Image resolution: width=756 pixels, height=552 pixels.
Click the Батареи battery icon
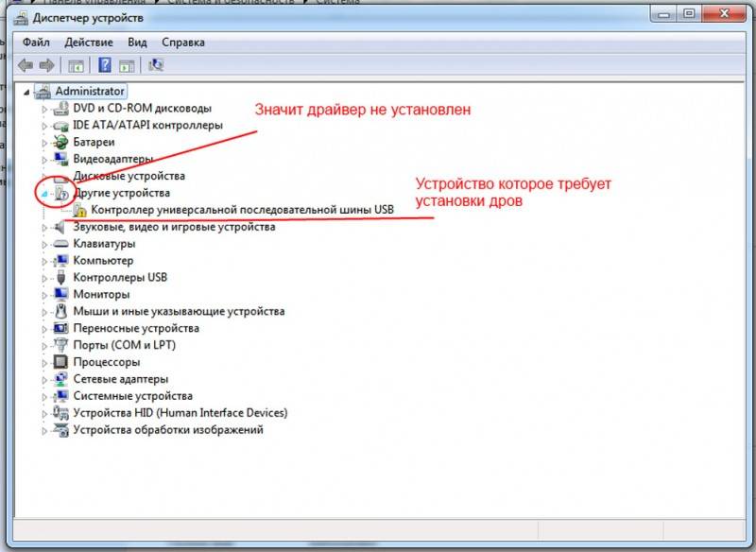click(x=60, y=142)
